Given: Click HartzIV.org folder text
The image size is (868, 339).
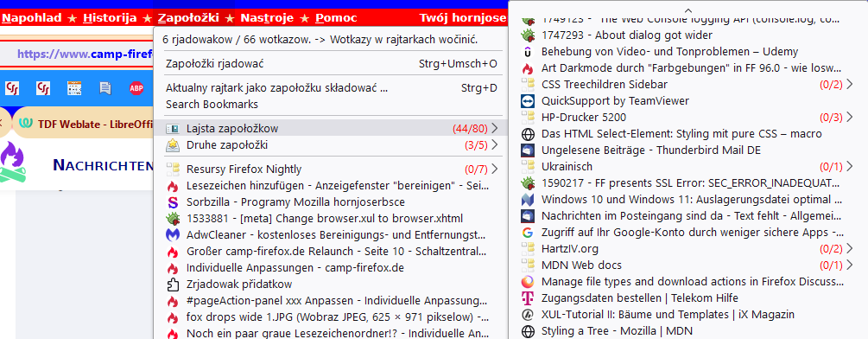Looking at the screenshot, I should (570, 249).
